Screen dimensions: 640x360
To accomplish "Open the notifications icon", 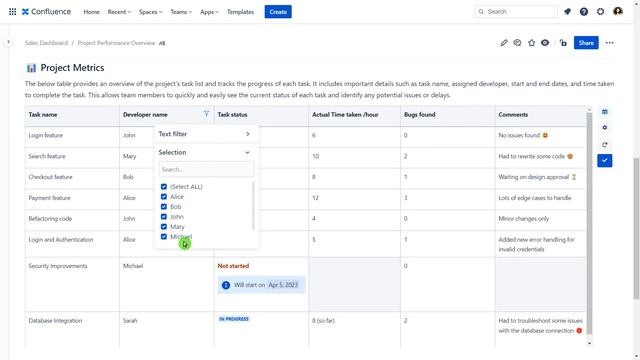I will [x=567, y=12].
